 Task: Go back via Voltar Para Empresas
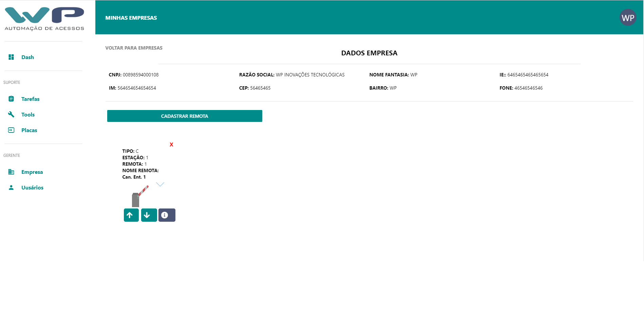pyautogui.click(x=134, y=48)
